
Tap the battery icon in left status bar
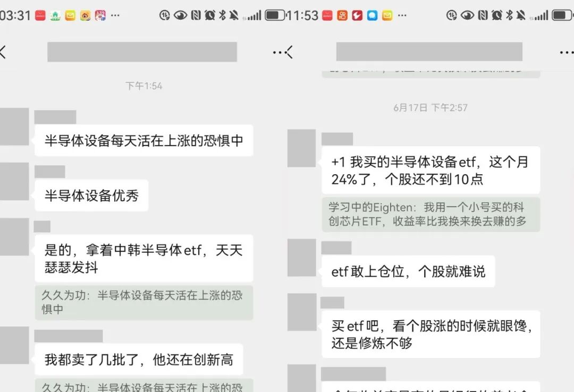tap(275, 15)
